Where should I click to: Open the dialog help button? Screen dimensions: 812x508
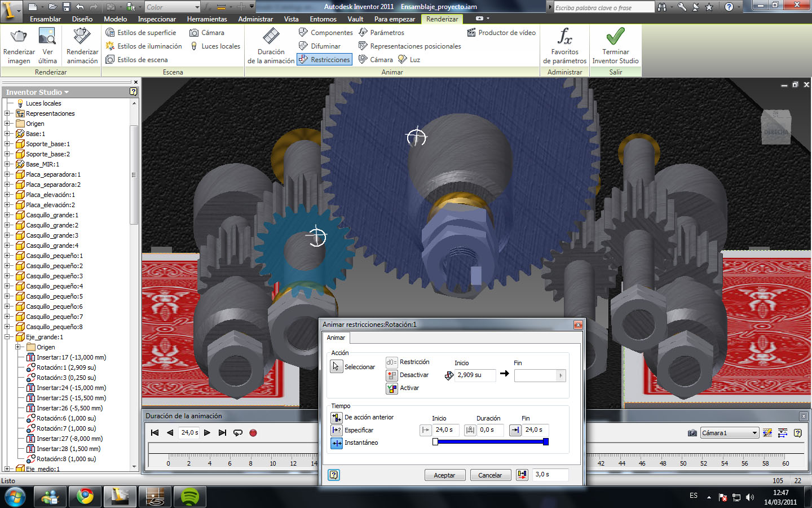[334, 475]
